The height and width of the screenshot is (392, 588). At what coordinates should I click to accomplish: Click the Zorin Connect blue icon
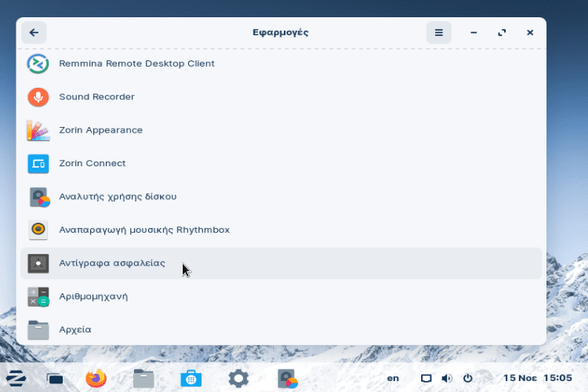pos(38,164)
